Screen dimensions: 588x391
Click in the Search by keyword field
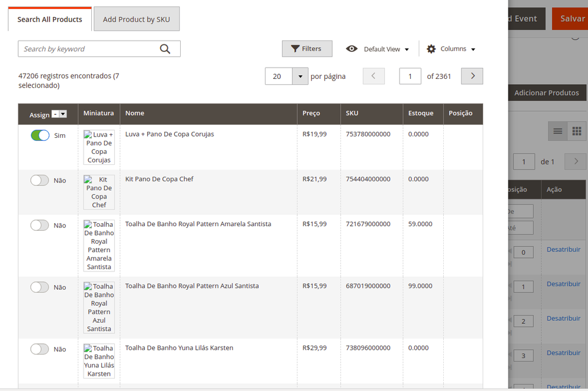[88, 49]
